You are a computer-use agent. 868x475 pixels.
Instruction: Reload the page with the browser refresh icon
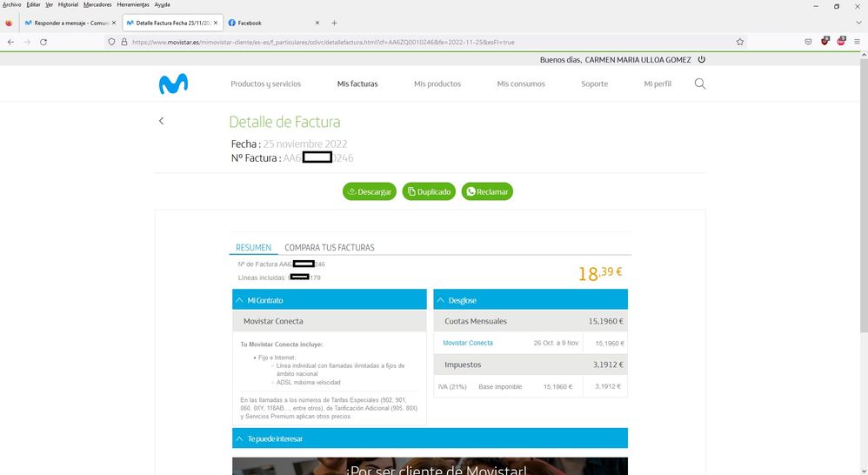click(43, 42)
